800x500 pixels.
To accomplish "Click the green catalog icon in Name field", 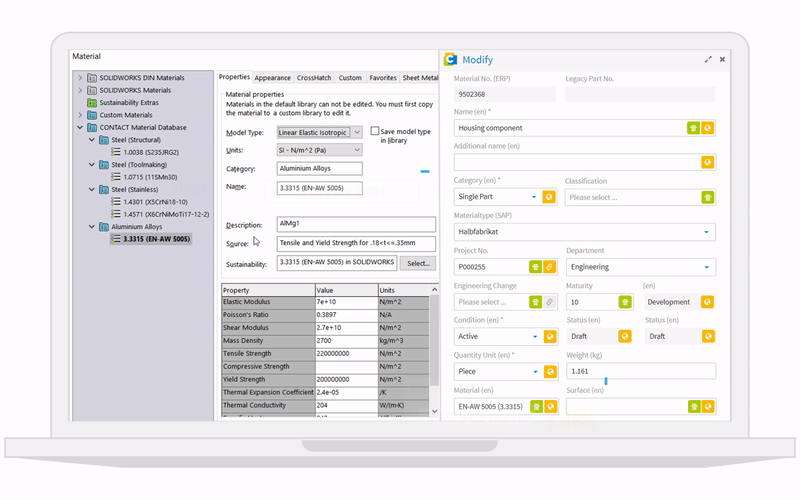I will (x=693, y=128).
